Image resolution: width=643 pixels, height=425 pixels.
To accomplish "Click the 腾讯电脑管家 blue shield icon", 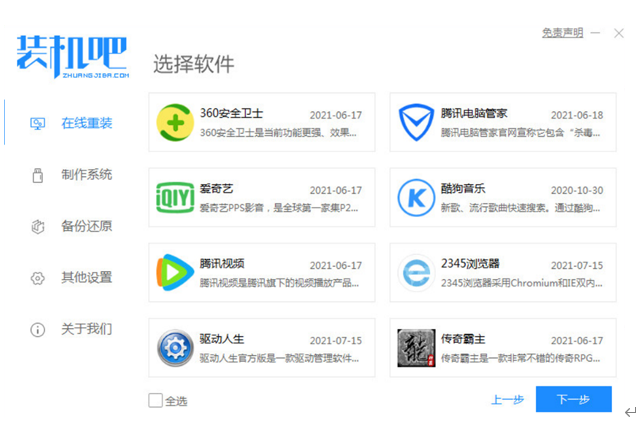I will coord(416,122).
